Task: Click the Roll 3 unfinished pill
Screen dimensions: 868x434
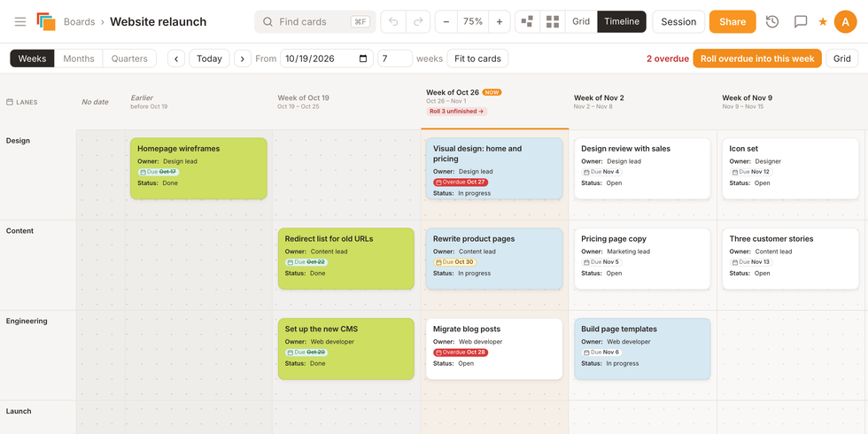Action: tap(457, 112)
